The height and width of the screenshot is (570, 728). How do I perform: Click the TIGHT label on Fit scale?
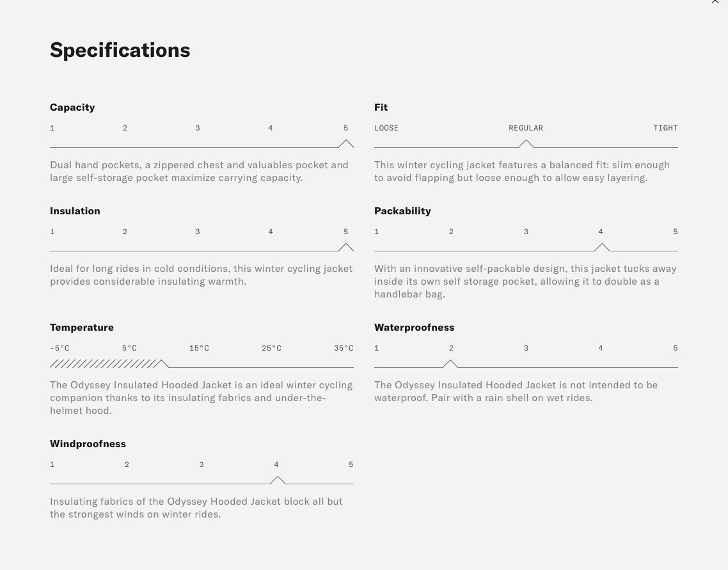click(665, 128)
